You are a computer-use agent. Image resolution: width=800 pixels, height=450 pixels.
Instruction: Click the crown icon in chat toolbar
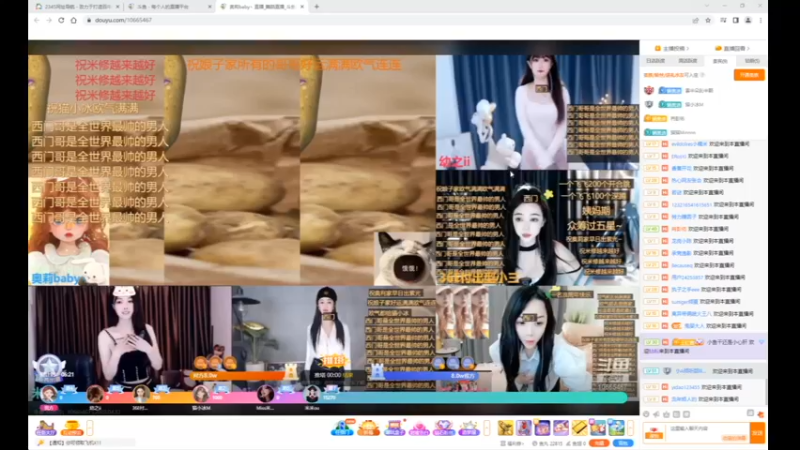(666, 414)
